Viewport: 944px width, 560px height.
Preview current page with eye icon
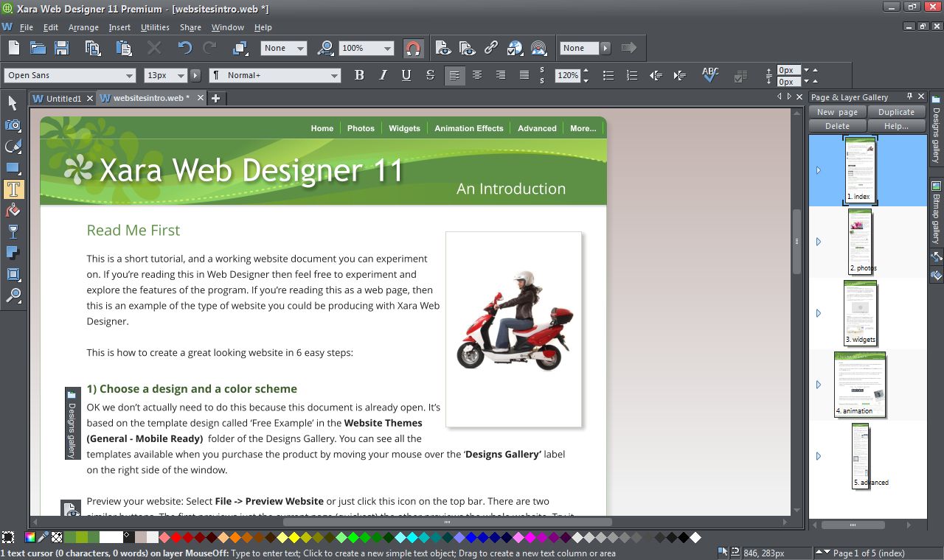(443, 48)
